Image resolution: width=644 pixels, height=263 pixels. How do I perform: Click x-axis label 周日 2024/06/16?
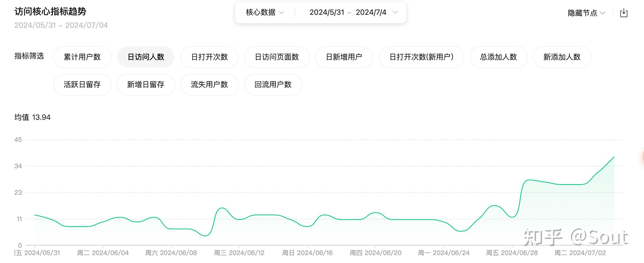coord(307,253)
